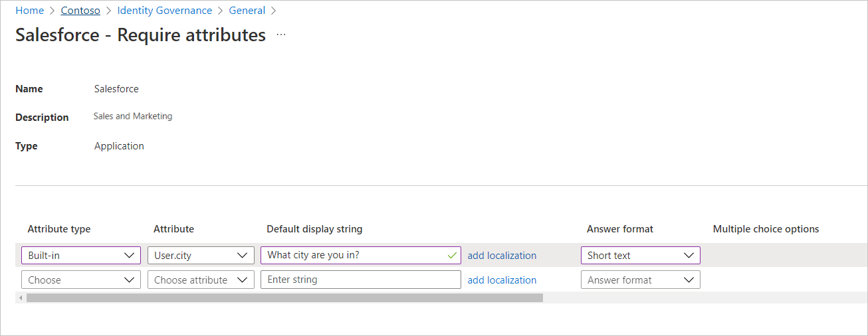Image resolution: width=868 pixels, height=336 pixels.
Task: Click the scrollbar left arrow
Action: (x=21, y=298)
